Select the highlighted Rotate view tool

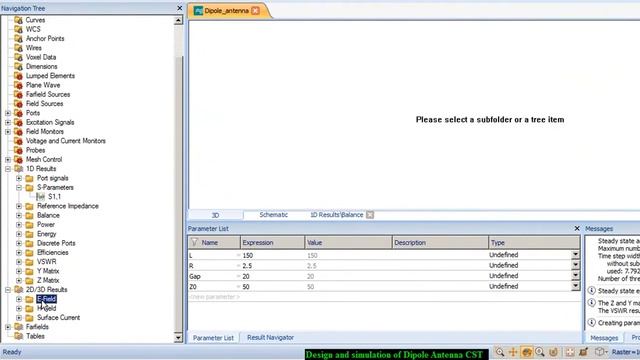pyautogui.click(x=527, y=352)
